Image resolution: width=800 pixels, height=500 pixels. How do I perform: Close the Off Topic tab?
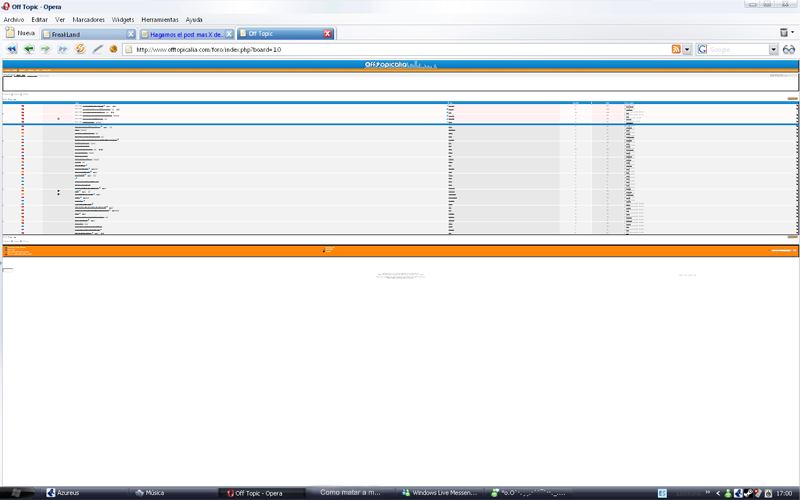point(327,34)
